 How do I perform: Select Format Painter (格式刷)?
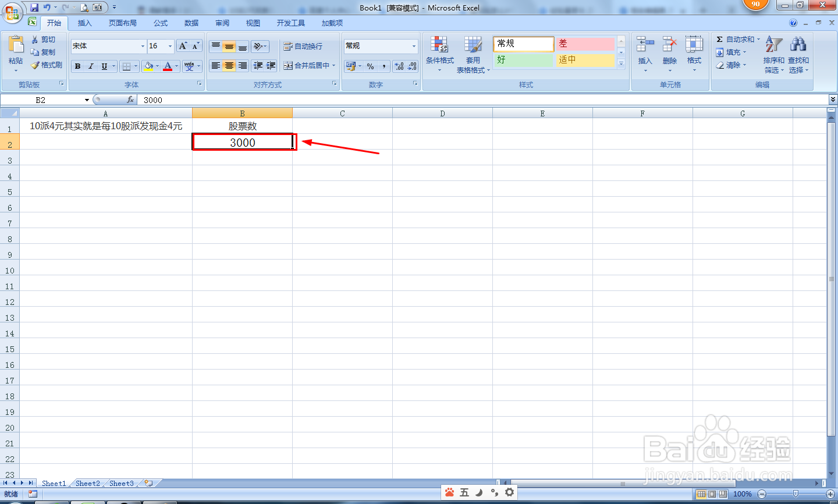point(47,65)
